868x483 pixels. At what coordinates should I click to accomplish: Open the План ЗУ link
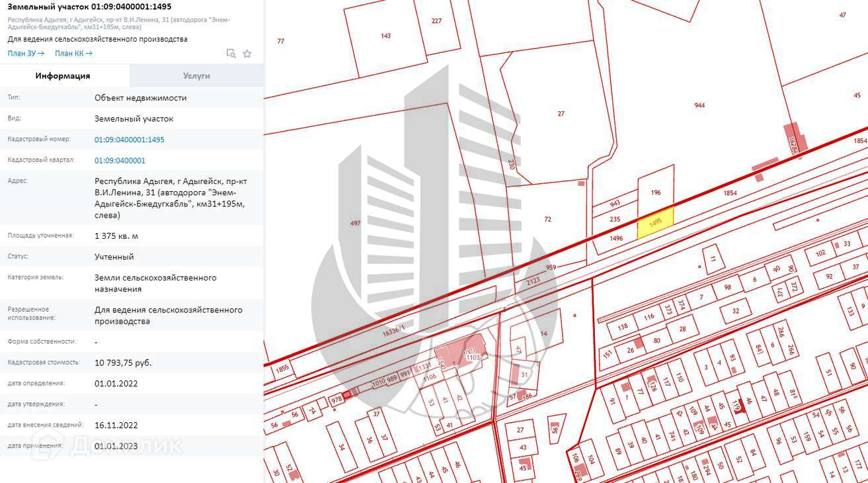point(26,54)
